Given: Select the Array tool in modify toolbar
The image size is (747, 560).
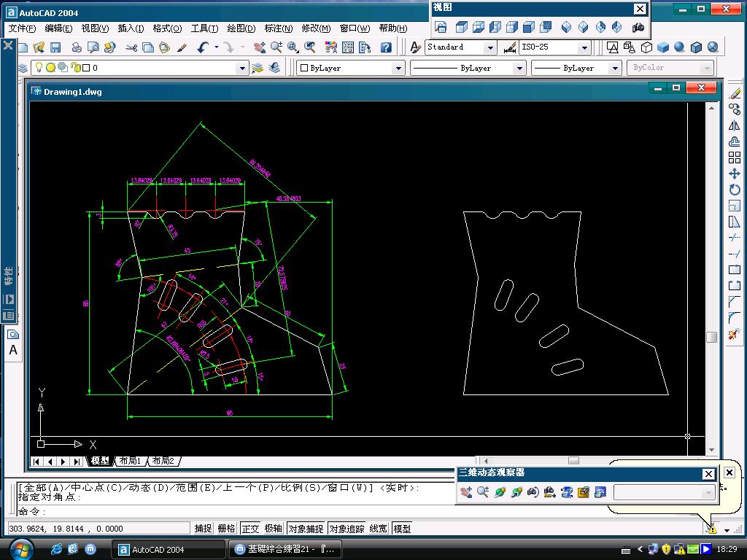Looking at the screenshot, I should click(x=735, y=157).
